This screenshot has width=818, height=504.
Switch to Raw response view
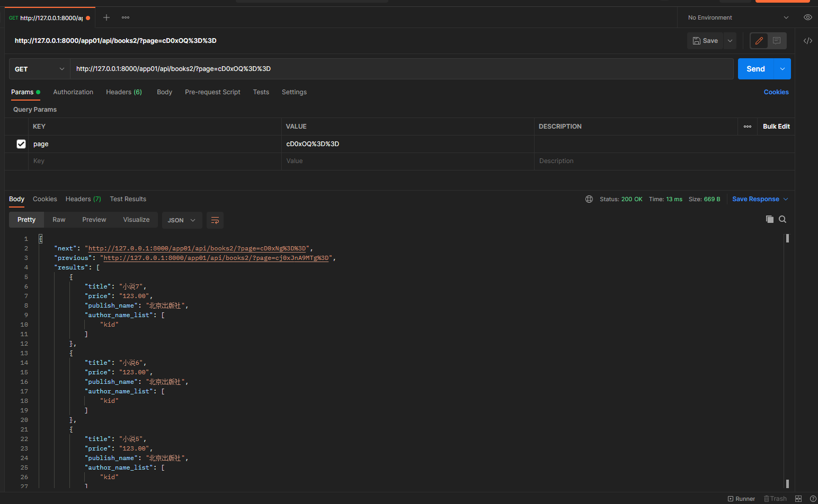pyautogui.click(x=59, y=220)
